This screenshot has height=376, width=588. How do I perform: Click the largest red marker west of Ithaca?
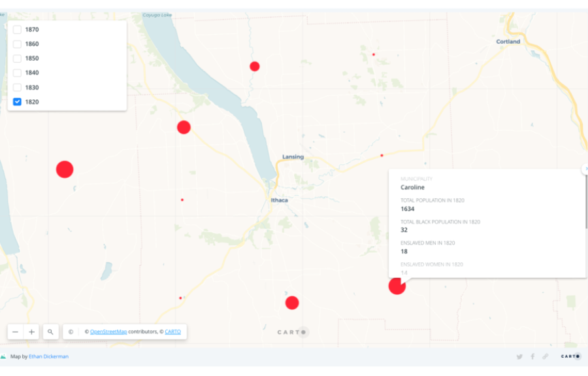pos(64,169)
